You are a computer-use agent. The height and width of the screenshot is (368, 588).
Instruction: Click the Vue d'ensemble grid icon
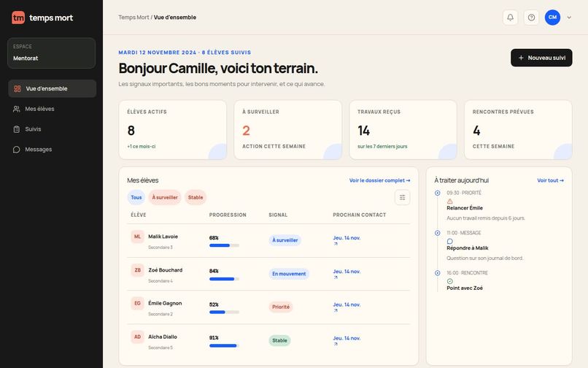click(x=18, y=88)
